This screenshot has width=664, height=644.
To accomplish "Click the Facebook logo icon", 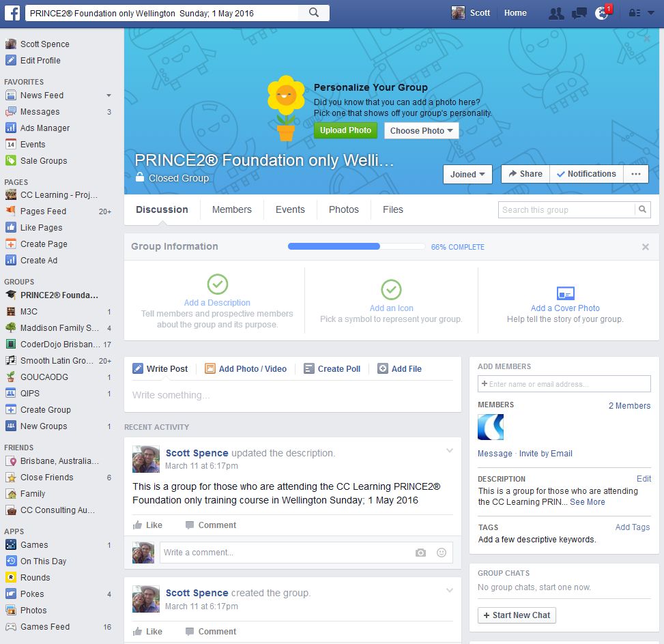I will tap(12, 13).
